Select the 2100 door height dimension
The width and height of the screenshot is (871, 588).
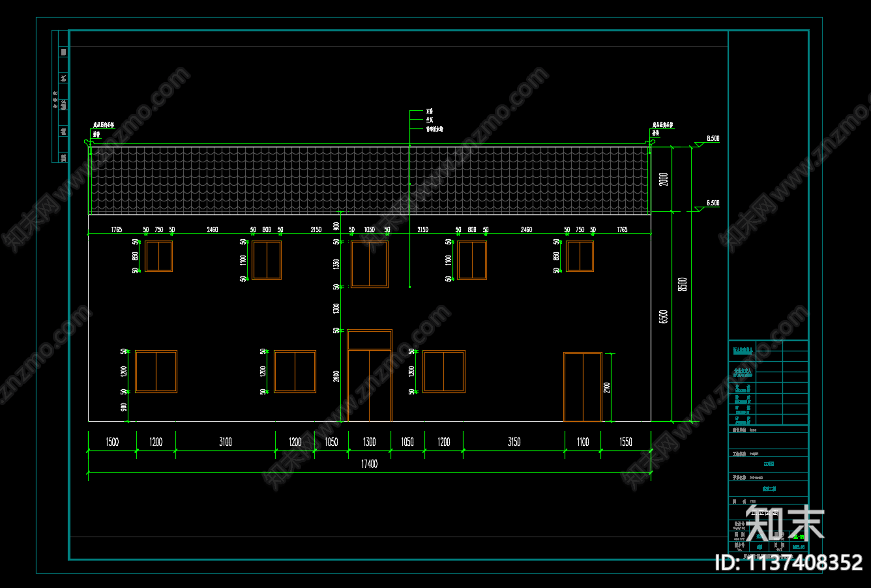tap(607, 387)
